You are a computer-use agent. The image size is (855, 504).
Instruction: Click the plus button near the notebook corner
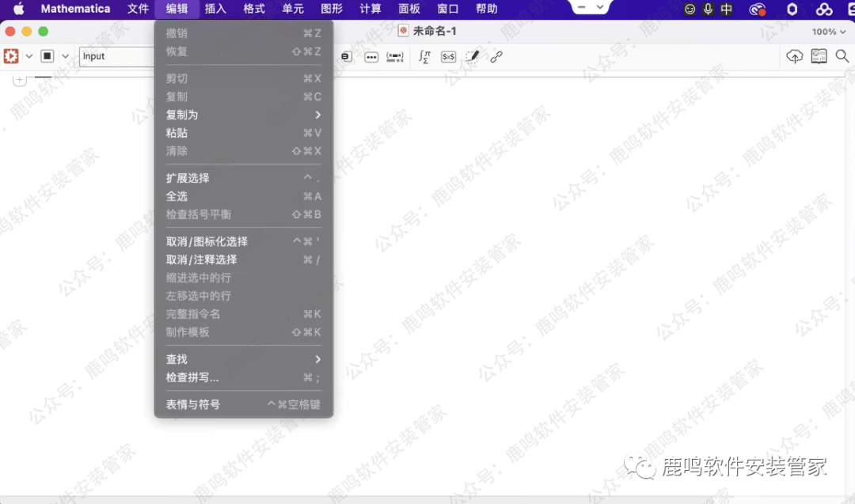[x=18, y=79]
